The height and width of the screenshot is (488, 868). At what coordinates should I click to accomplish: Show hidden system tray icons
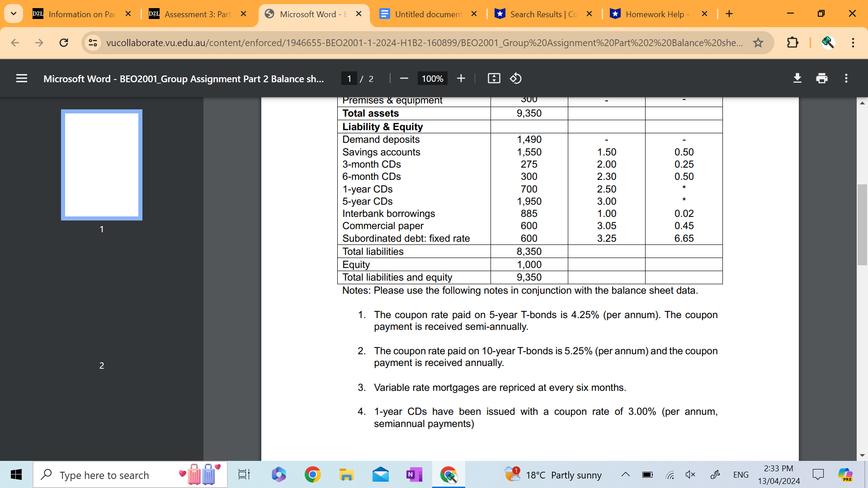point(625,474)
